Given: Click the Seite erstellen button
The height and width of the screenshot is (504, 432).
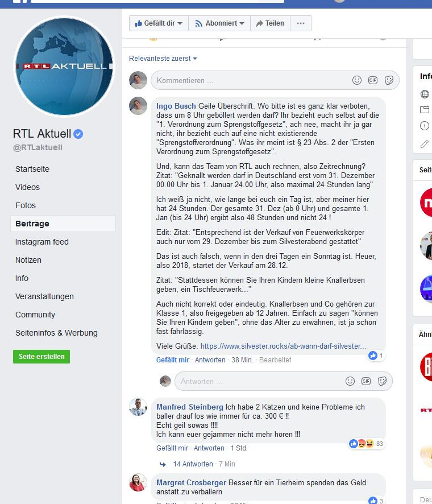Looking at the screenshot, I should tap(41, 357).
